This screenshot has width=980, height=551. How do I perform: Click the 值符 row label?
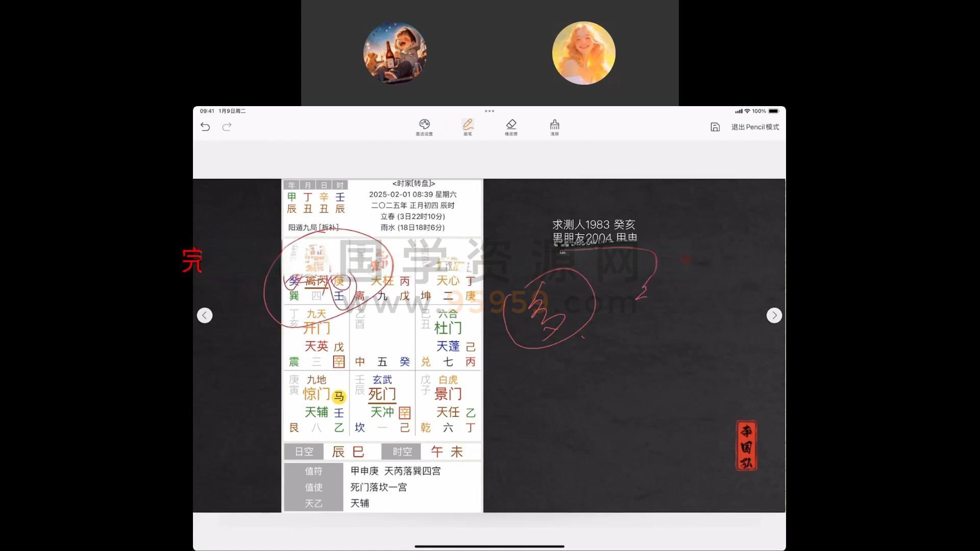313,471
